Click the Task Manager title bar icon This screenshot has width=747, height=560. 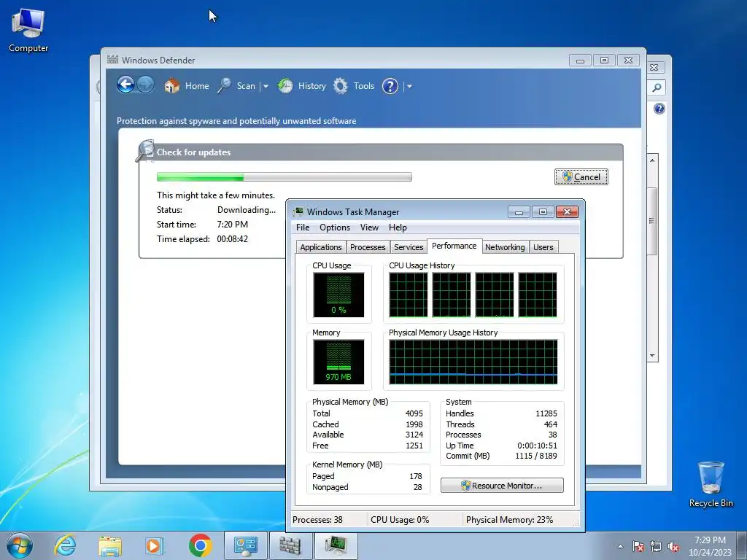pos(298,212)
